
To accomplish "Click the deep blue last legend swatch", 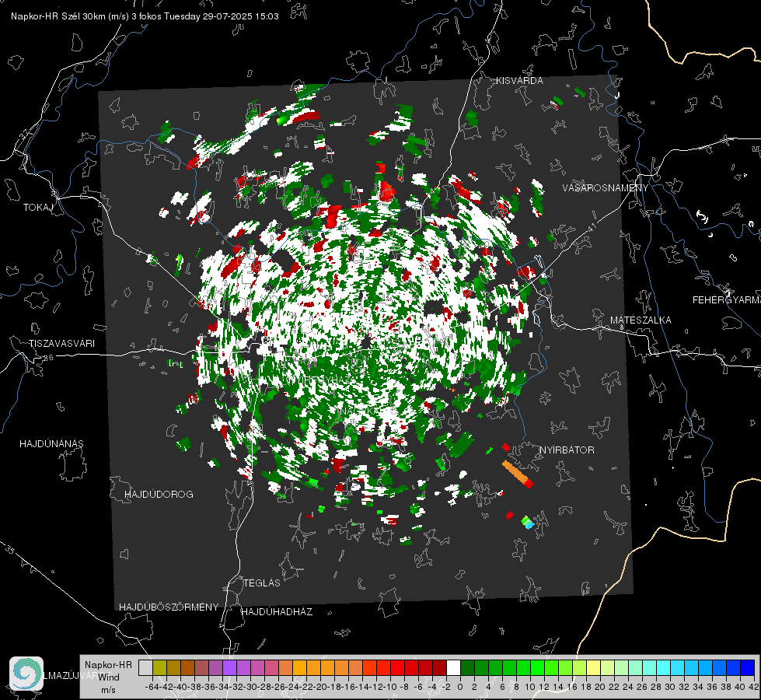I will coord(748,667).
